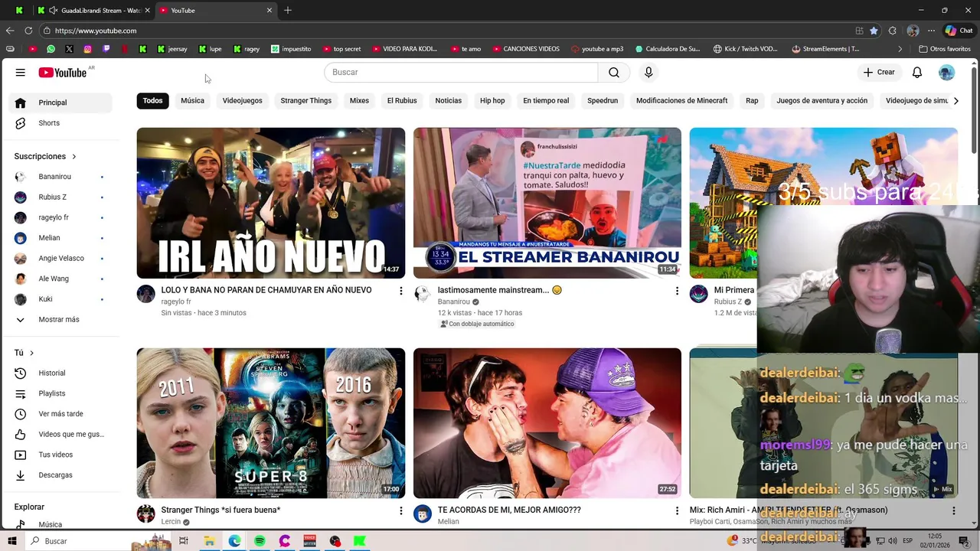
Task: Expand hidden bookmarks overflow chevron
Action: [900, 49]
